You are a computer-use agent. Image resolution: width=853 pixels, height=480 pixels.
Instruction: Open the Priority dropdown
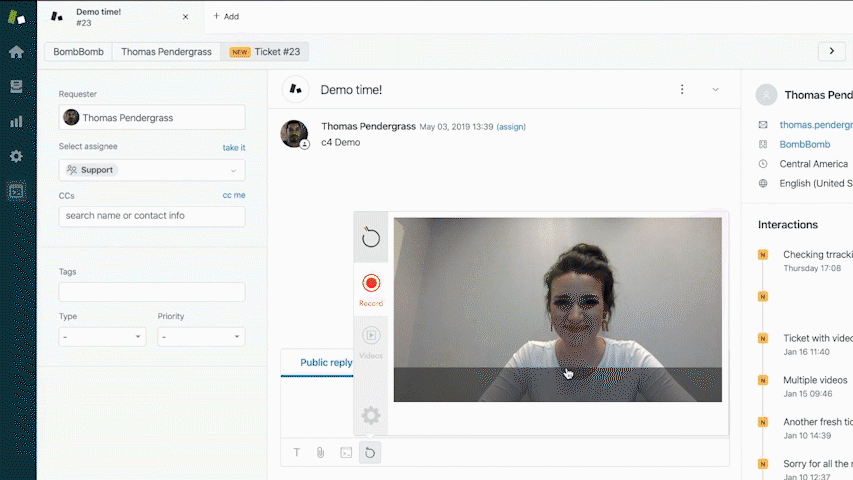tap(201, 337)
